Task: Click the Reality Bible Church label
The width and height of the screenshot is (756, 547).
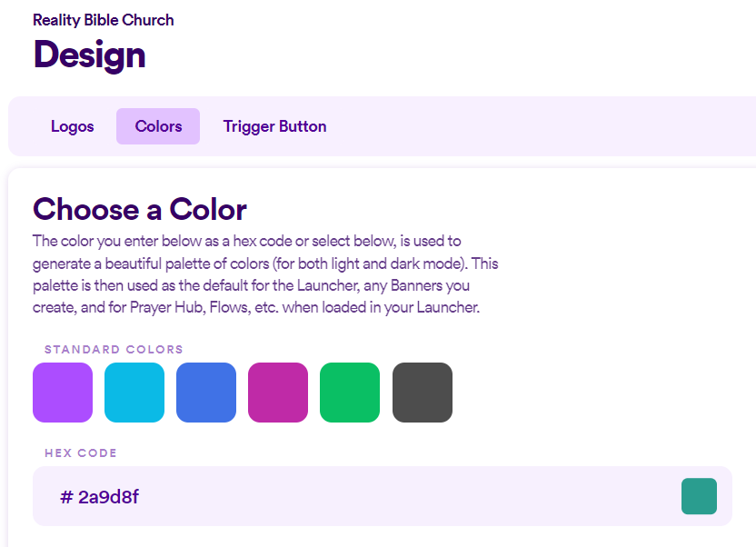Action: (103, 19)
